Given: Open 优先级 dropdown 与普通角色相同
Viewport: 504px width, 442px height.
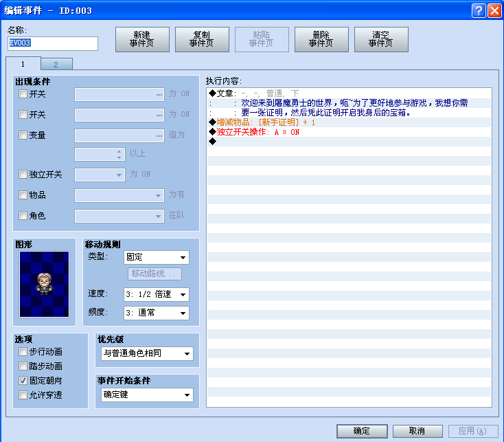Looking at the screenshot, I should tap(147, 353).
